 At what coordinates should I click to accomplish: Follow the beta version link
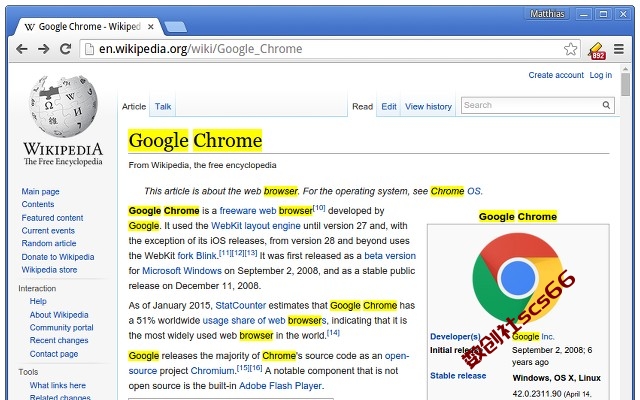point(390,256)
